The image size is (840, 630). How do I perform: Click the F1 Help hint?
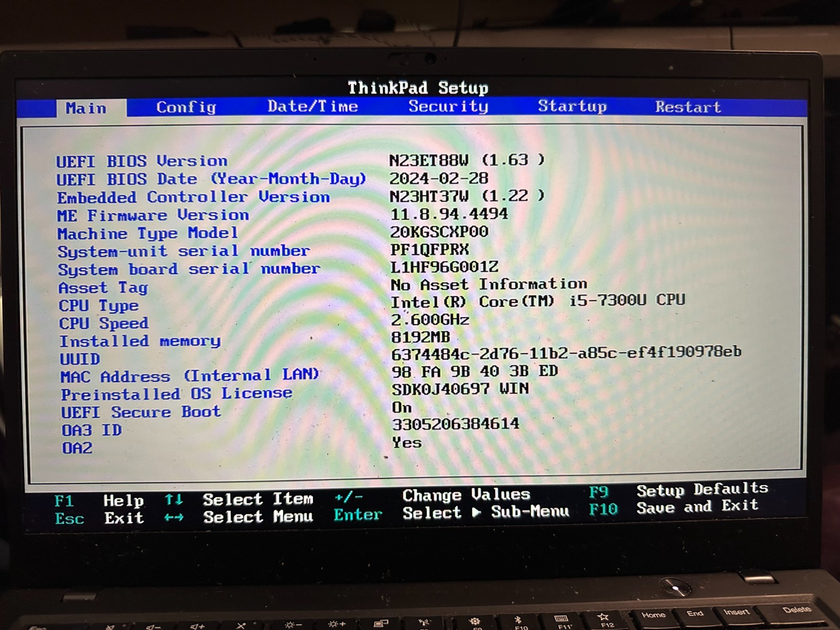click(99, 501)
